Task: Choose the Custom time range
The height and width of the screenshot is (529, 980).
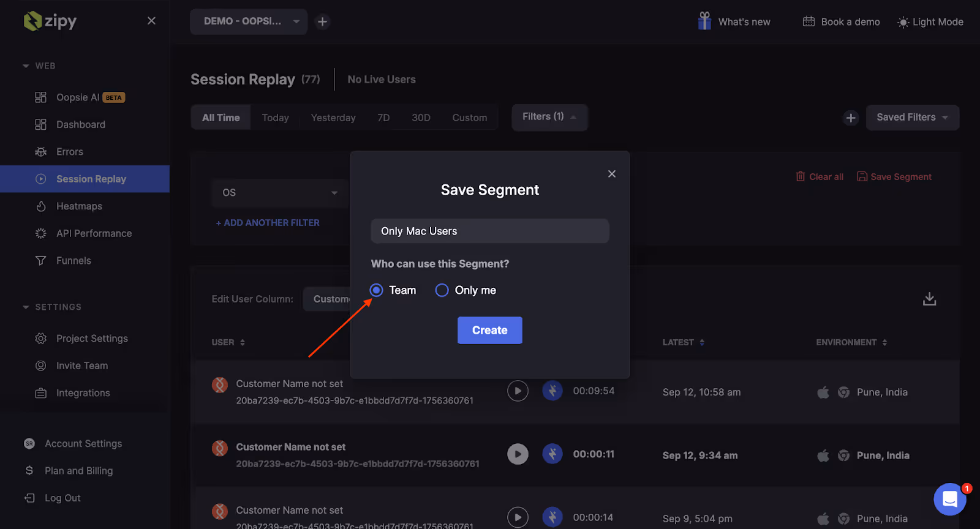Action: point(470,118)
